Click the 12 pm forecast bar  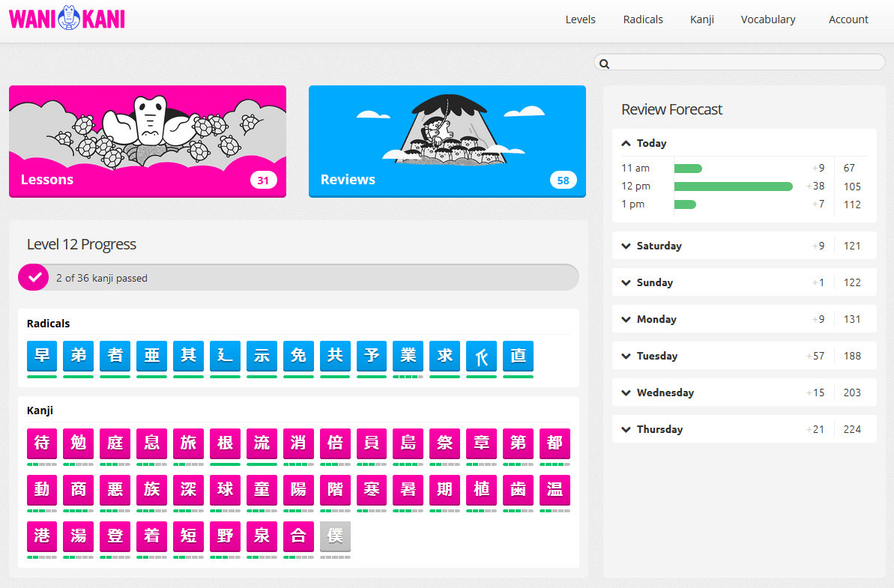(733, 187)
